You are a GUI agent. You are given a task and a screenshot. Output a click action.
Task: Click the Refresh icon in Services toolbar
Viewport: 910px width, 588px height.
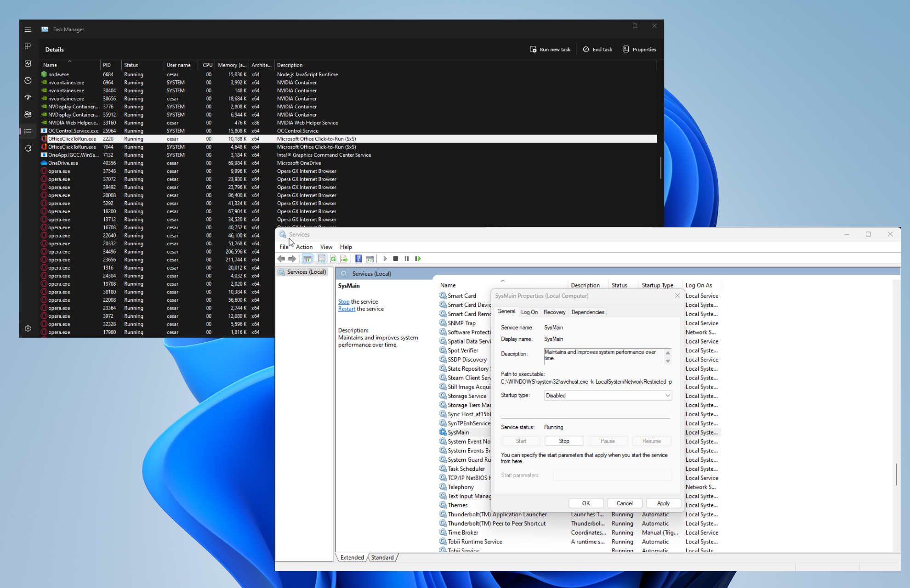pos(333,259)
